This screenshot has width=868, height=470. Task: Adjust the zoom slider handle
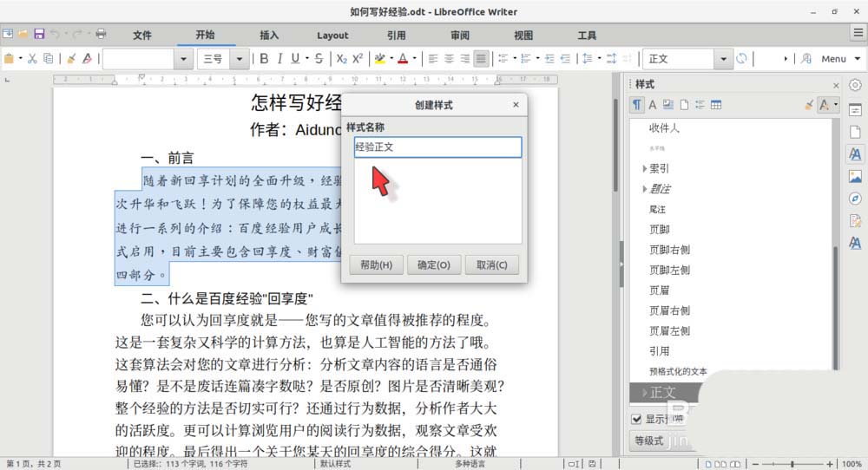792,464
